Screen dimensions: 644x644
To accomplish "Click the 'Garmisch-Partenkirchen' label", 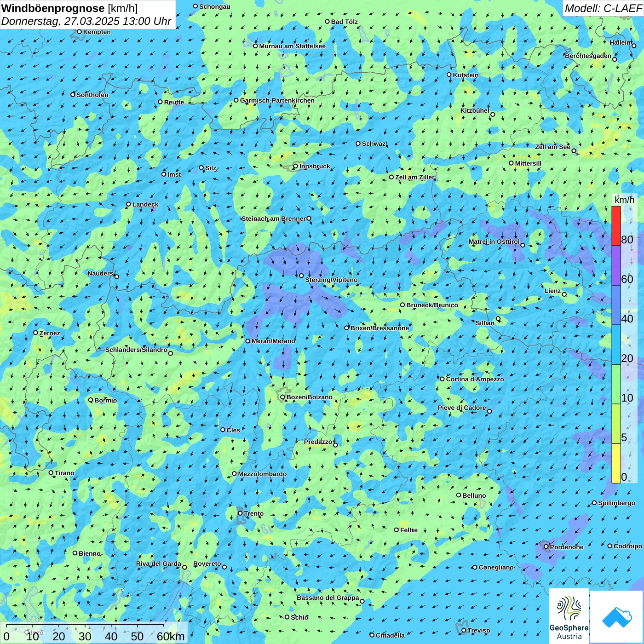I will point(277,100).
